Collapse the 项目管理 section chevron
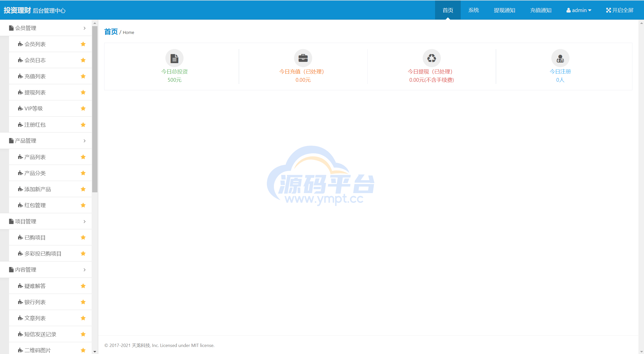The width and height of the screenshot is (644, 354). [85, 222]
